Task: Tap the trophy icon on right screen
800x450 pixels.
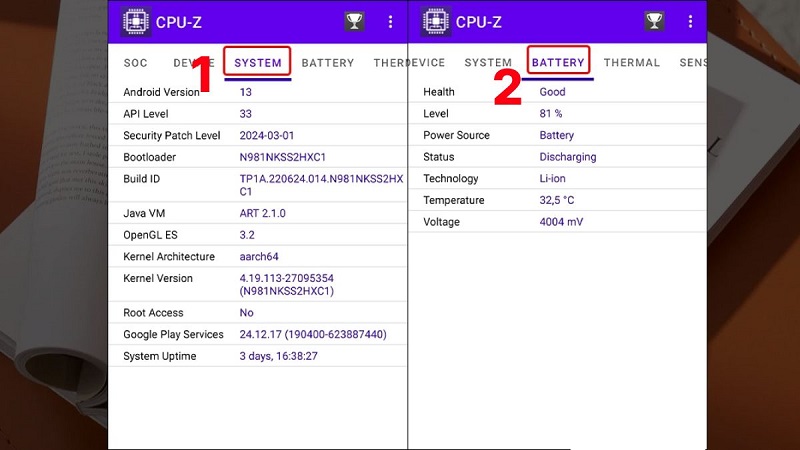Action: point(654,21)
